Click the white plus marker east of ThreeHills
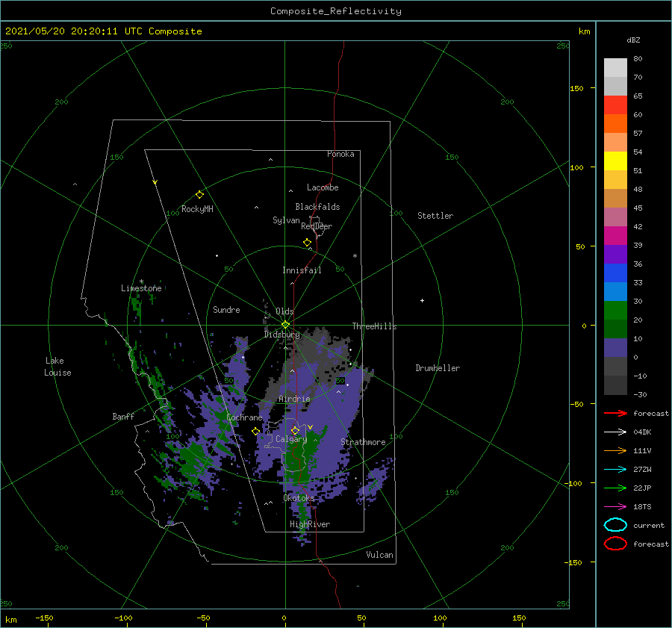The height and width of the screenshot is (628, 672). 422,300
